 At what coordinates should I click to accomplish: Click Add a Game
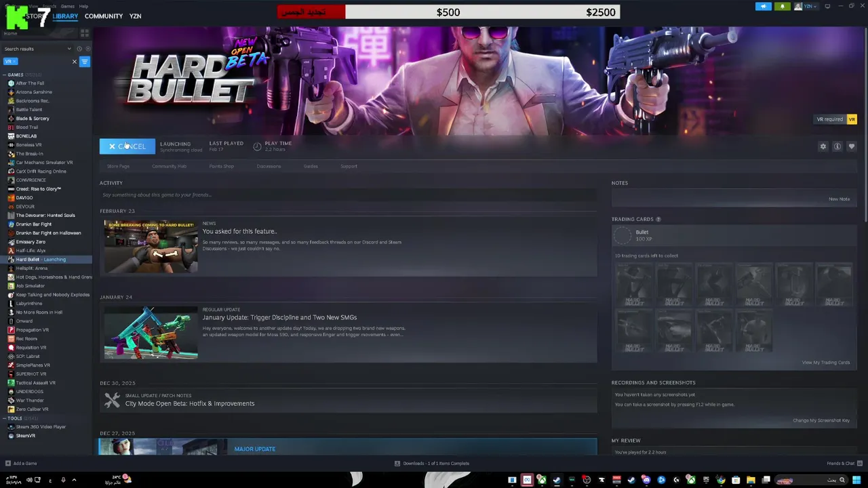point(21,464)
